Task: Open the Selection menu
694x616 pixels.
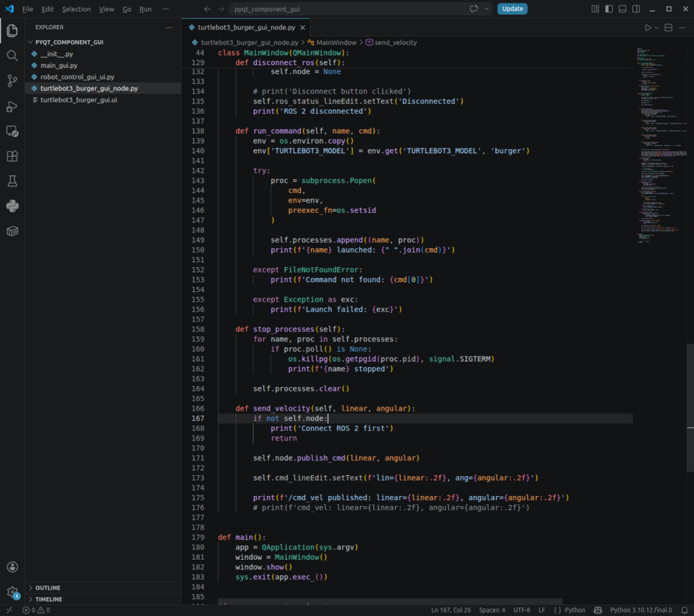Action: pyautogui.click(x=76, y=9)
